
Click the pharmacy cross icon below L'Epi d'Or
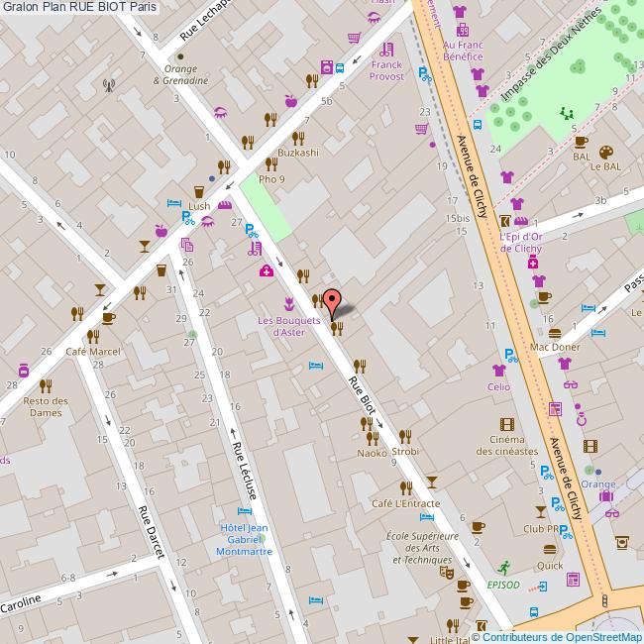533,263
